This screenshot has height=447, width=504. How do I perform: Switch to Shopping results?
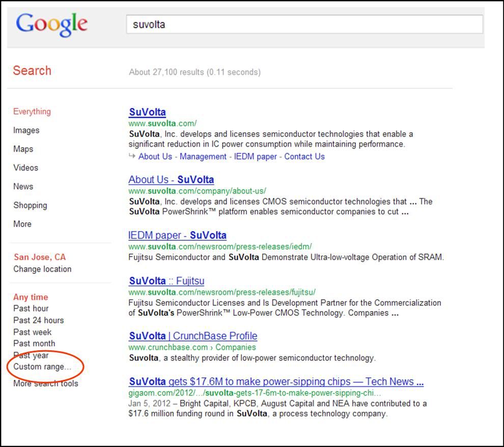(x=30, y=205)
